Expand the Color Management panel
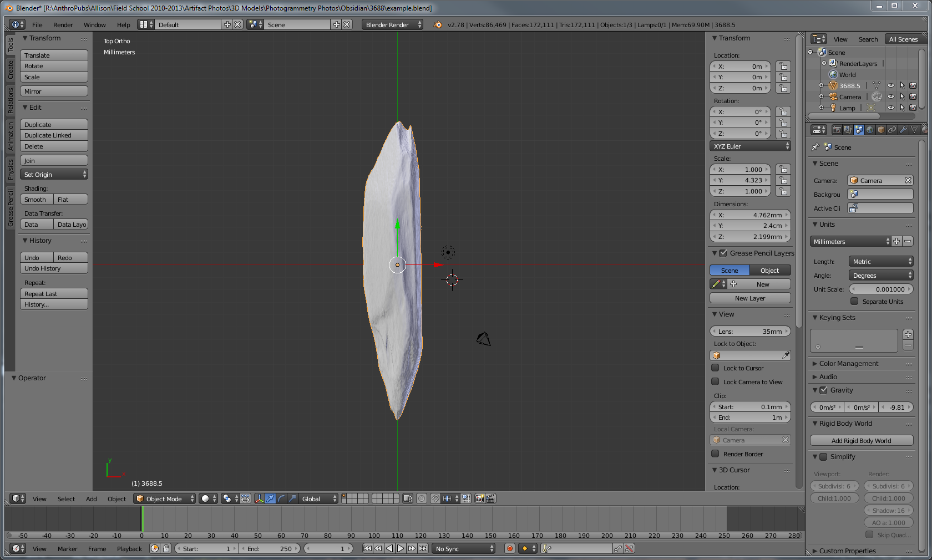 pos(848,363)
